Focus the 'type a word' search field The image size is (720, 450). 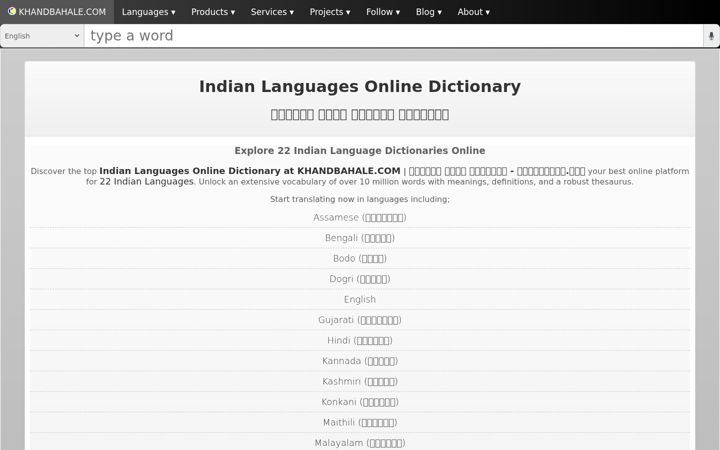pos(394,36)
